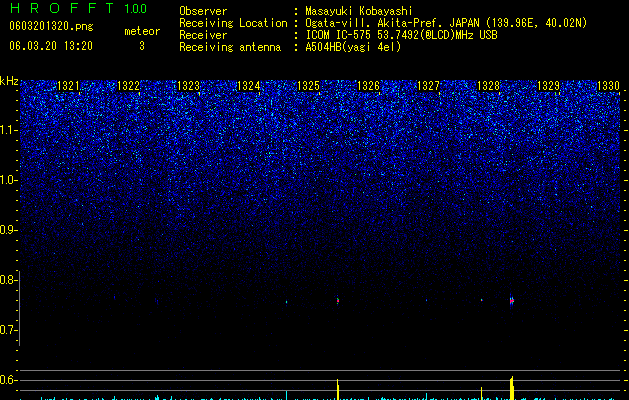
Task: Click the 1330 time marker label
Action: (609, 86)
